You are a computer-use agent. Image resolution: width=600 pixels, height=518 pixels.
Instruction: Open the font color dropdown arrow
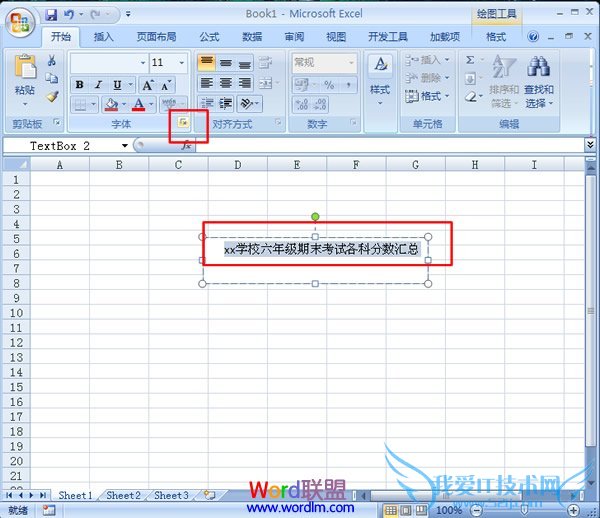coord(151,104)
